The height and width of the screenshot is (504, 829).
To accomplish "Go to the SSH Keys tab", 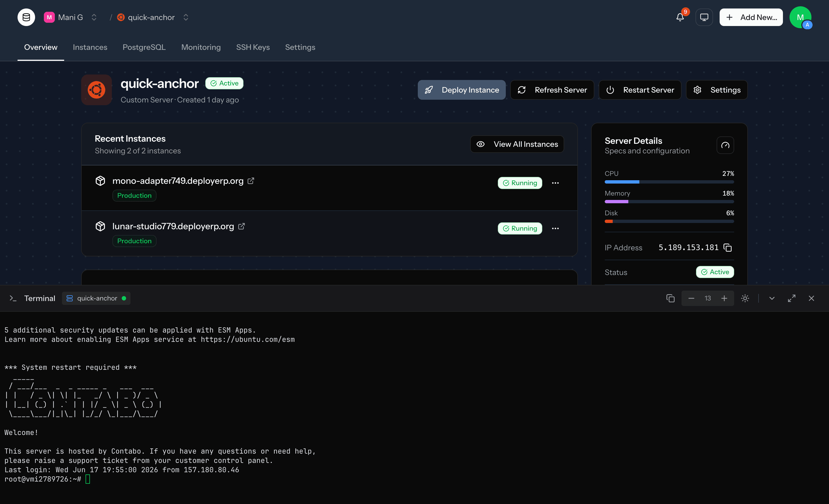I will click(253, 47).
